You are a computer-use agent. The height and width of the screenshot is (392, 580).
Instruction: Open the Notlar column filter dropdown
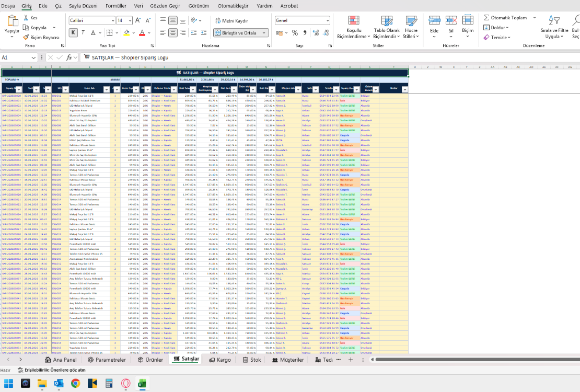(x=404, y=89)
